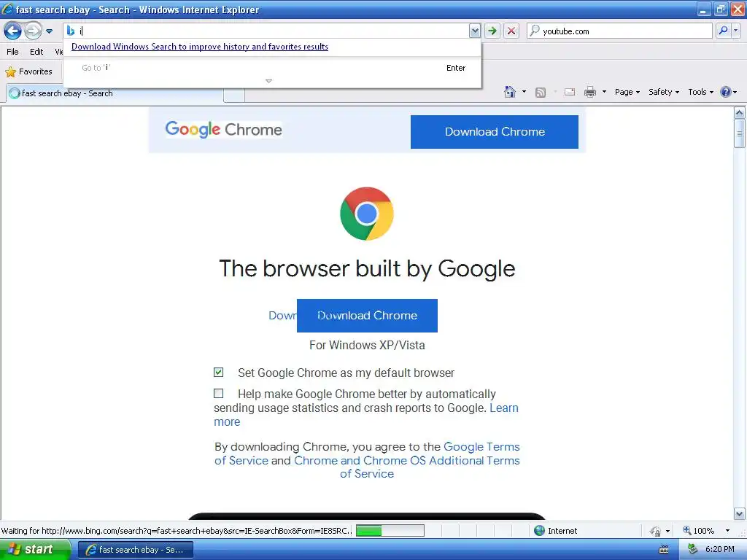Image resolution: width=747 pixels, height=560 pixels.
Task: Click the large Chrome logo
Action: (367, 214)
